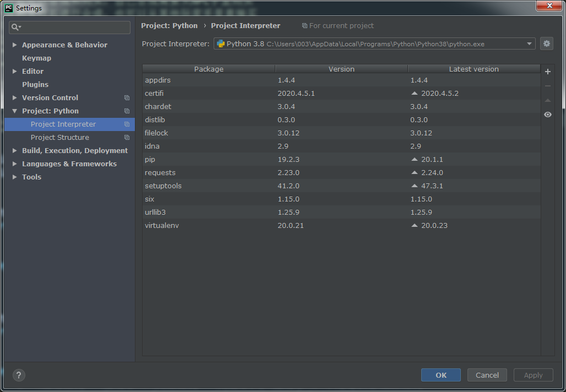Click the settings search field
The height and width of the screenshot is (392, 566).
(x=70, y=28)
